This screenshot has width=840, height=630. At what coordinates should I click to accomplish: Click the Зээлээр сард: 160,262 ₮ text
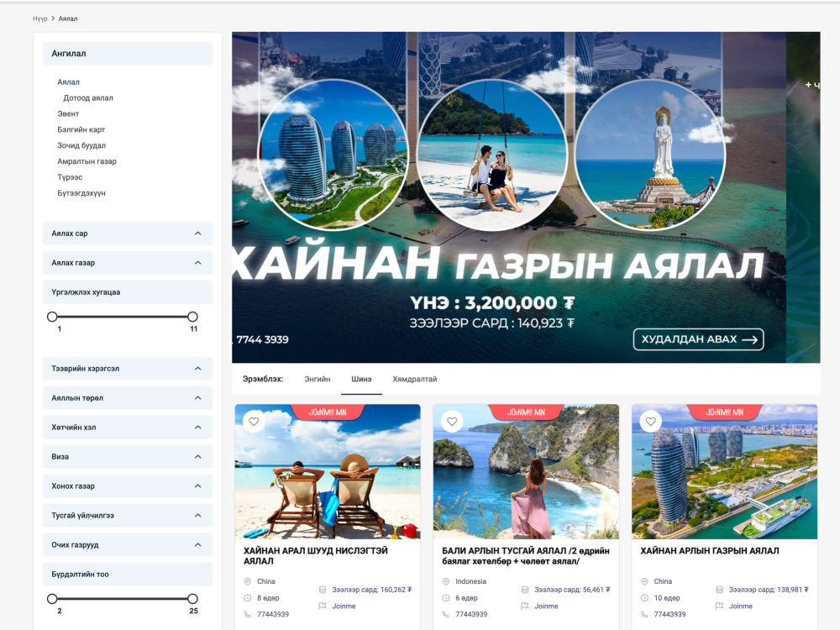pyautogui.click(x=372, y=590)
